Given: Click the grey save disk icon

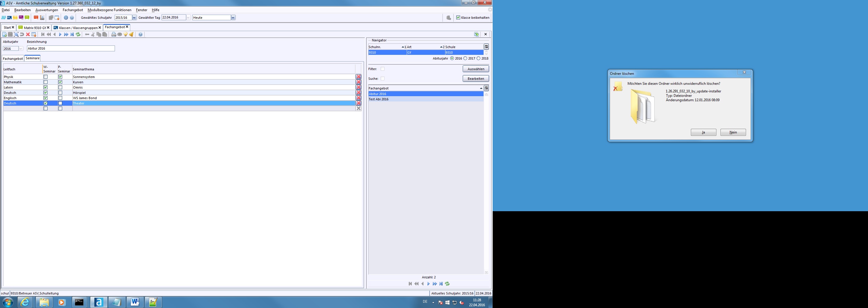Looking at the screenshot, I should (10, 34).
